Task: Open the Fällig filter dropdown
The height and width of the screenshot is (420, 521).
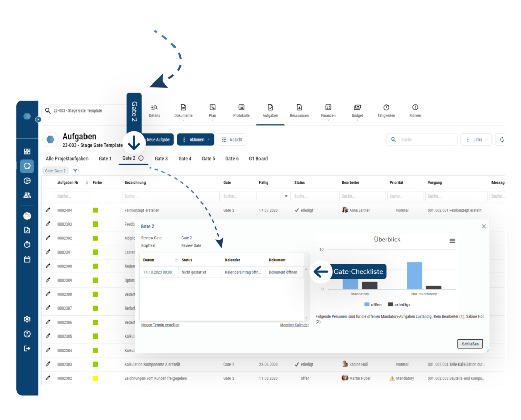Action: click(x=286, y=196)
